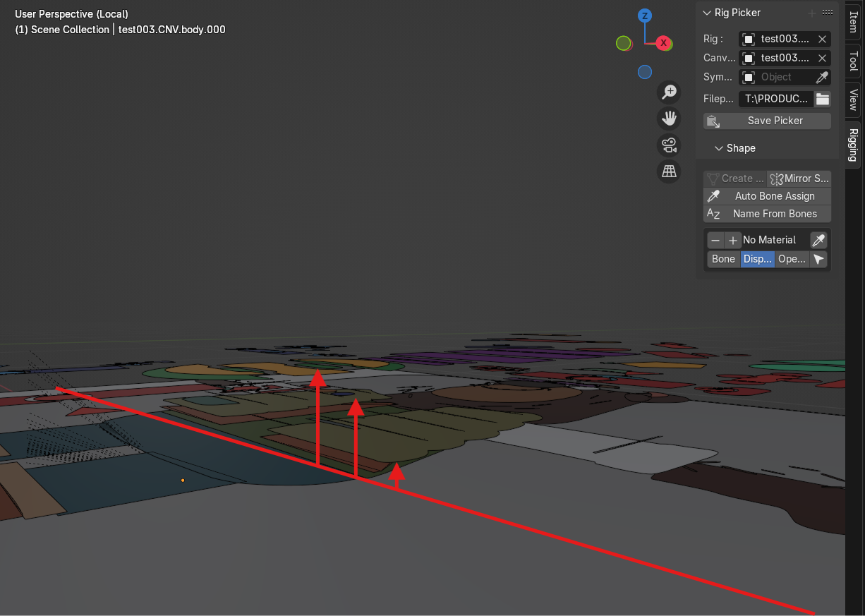Click the arrow cursor select icon

pyautogui.click(x=818, y=259)
